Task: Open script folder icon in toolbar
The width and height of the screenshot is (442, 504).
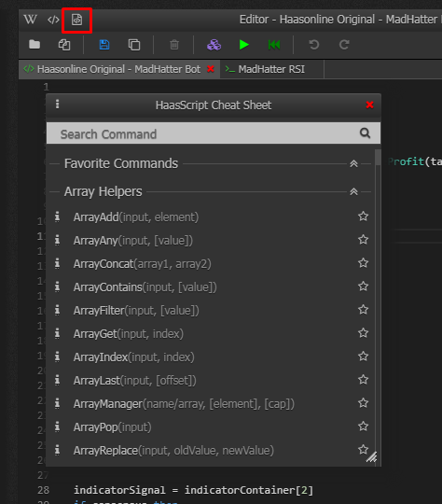Action: (35, 45)
